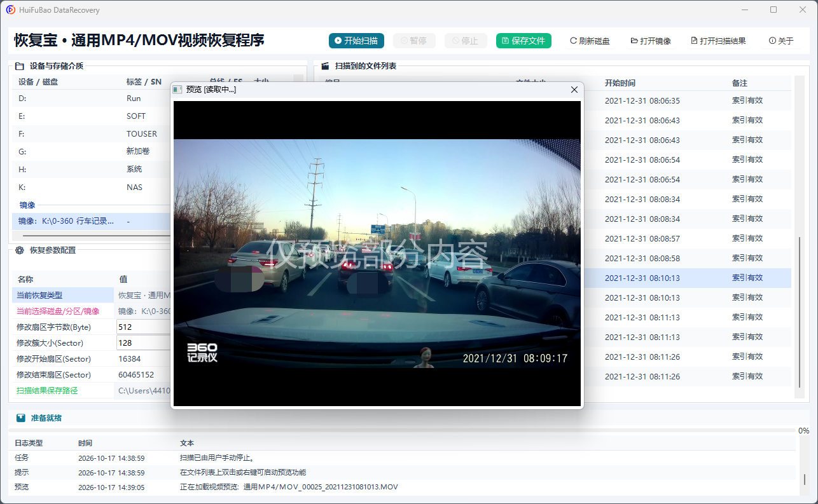Sort by 开始时间 column header

620,83
